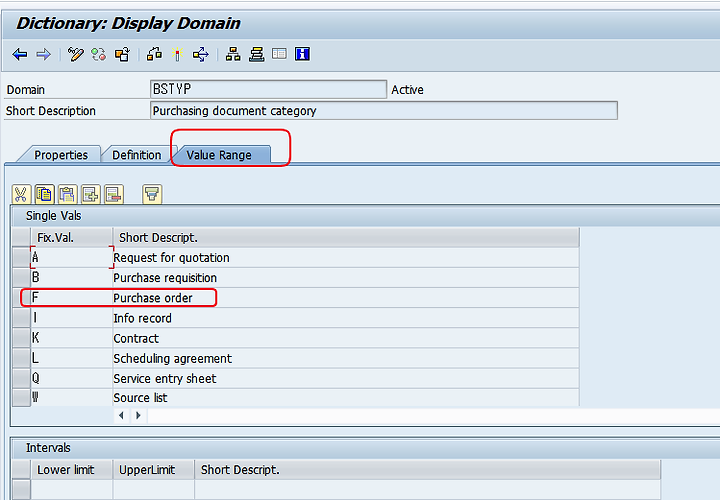Click the Contract description cell

[x=346, y=338]
